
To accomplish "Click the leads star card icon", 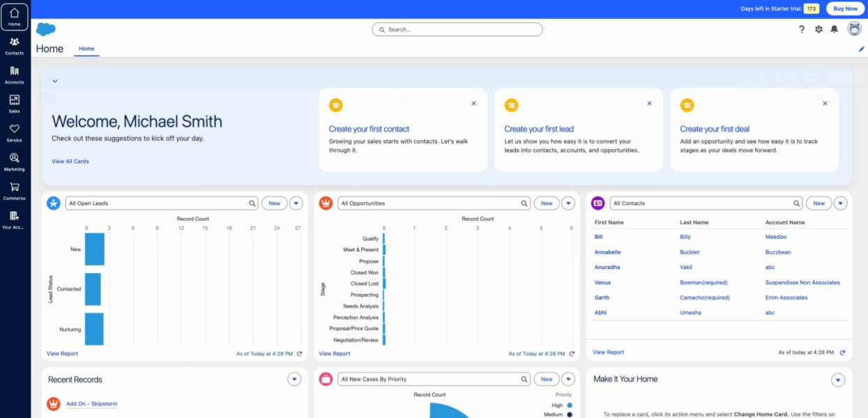I will (54, 203).
